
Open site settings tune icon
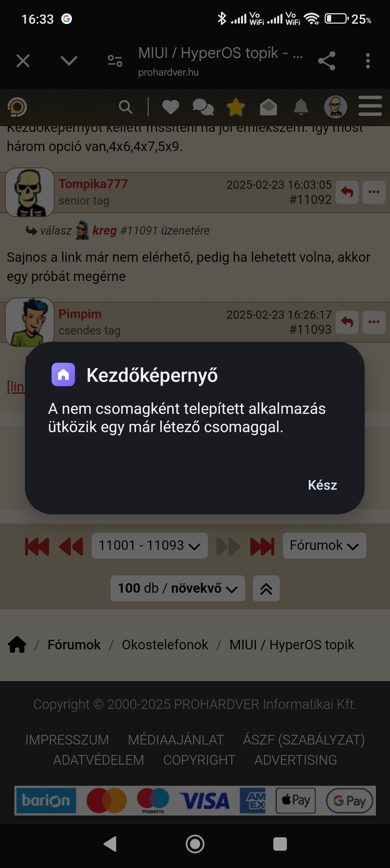[115, 61]
